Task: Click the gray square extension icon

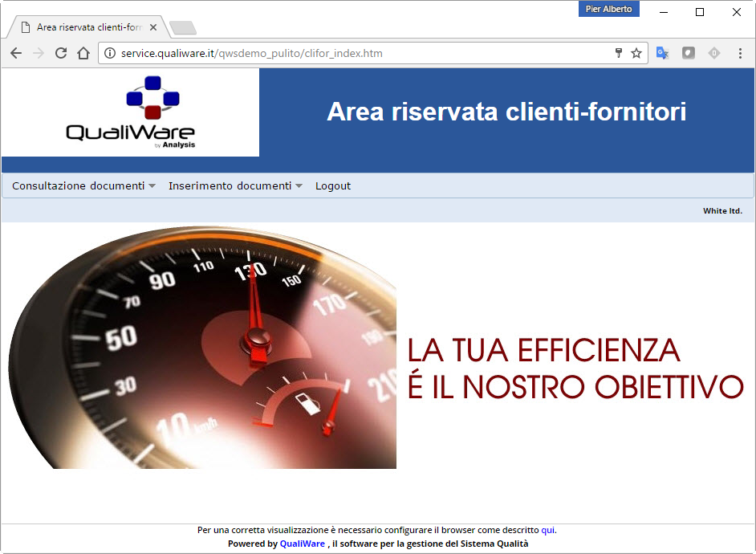Action: [x=688, y=54]
